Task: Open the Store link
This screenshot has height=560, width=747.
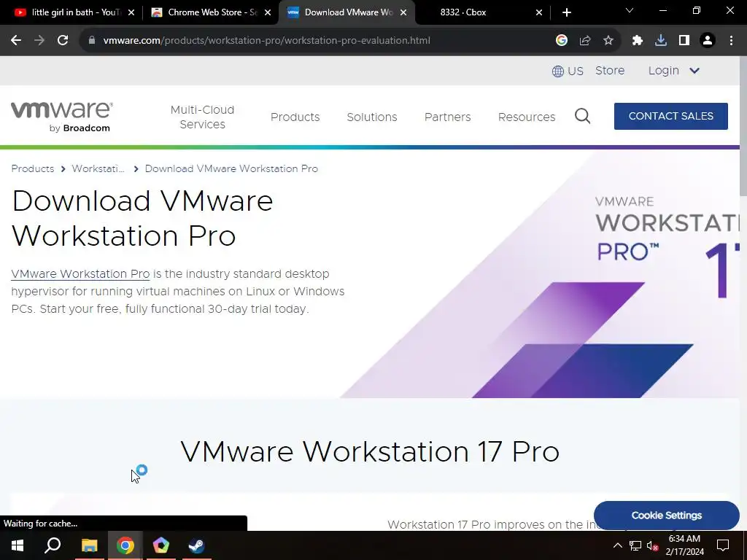Action: (x=610, y=71)
